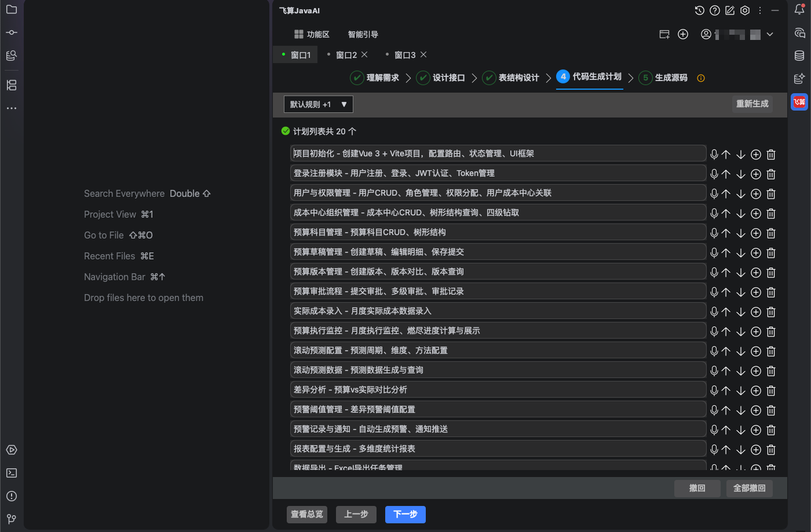Open the Commit tool window

(x=11, y=32)
